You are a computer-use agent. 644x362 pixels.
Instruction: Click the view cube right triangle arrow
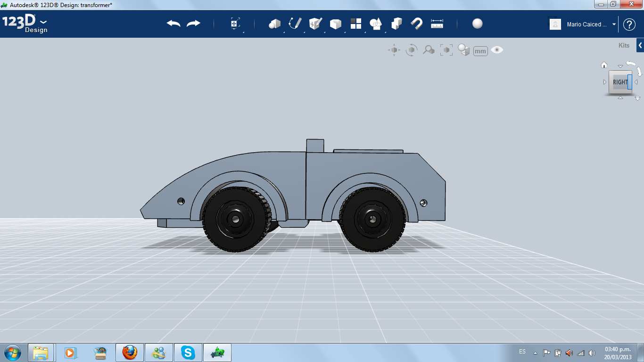[x=636, y=82]
